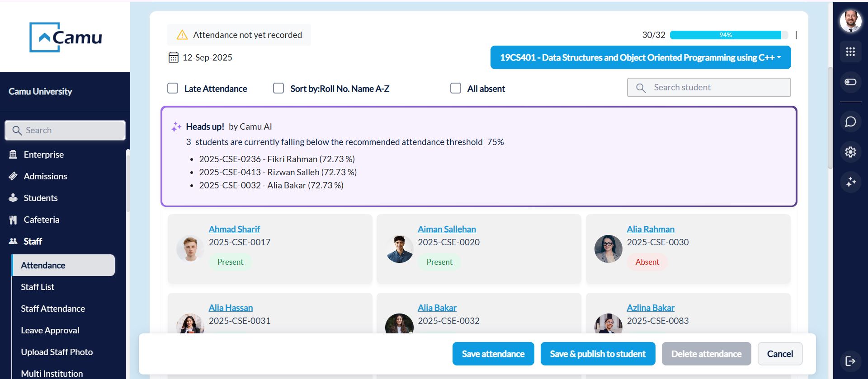The height and width of the screenshot is (379, 868).
Task: Open the apps grid icon
Action: [850, 52]
